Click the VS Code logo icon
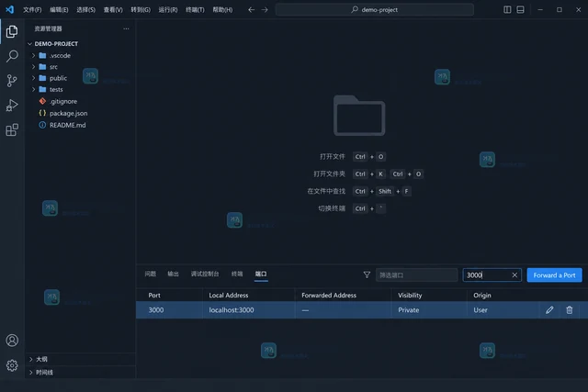This screenshot has height=392, width=588. [10, 10]
